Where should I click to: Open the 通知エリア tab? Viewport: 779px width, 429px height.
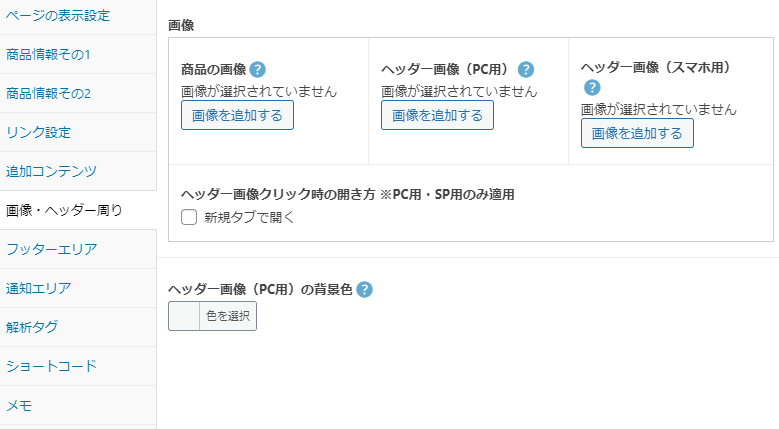[x=78, y=288]
